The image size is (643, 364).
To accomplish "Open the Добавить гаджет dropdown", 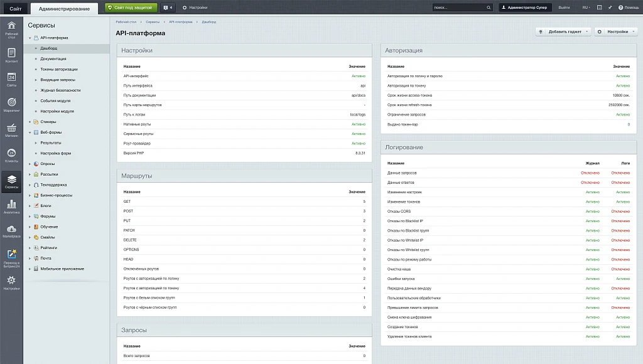I will 563,31.
